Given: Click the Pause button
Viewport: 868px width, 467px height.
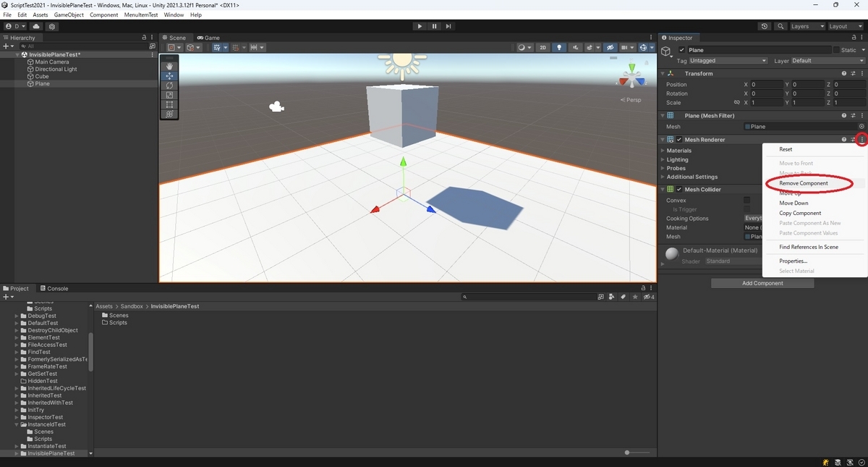Looking at the screenshot, I should pos(434,26).
